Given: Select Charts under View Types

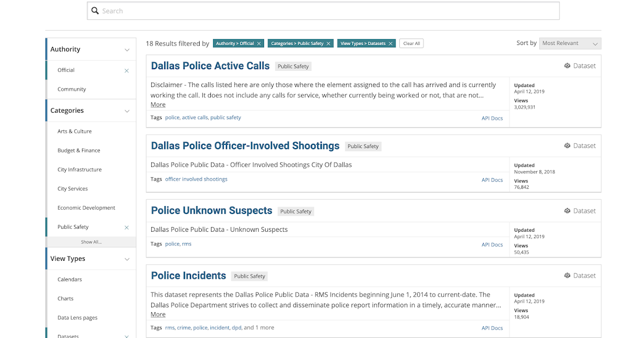Looking at the screenshot, I should [65, 298].
